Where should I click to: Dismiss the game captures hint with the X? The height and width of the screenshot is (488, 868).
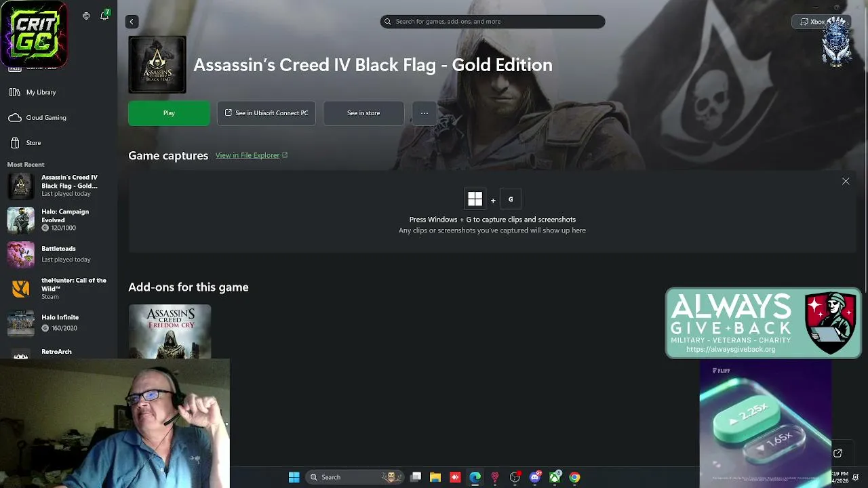click(846, 182)
